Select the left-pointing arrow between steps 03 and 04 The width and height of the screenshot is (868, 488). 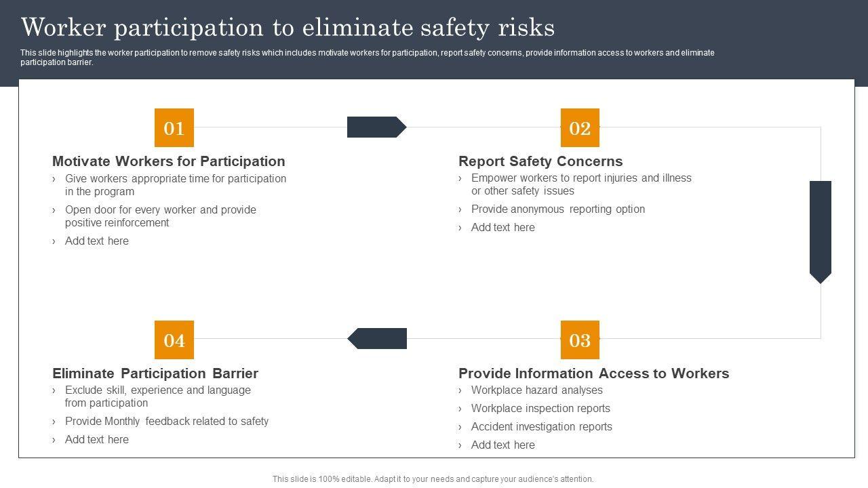pos(377,339)
